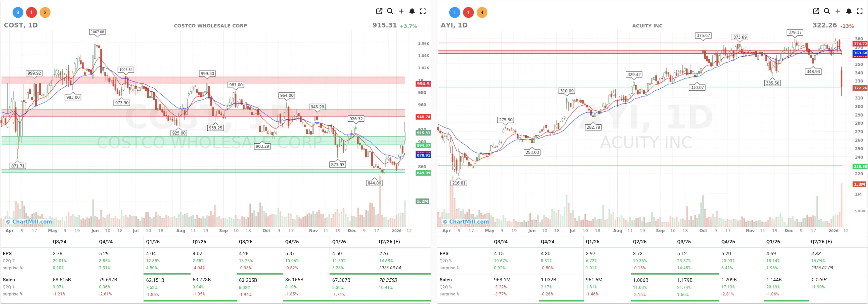Screen dimensions: 868x304
Task: Open symbol search on the COST chart
Action: 390,11
